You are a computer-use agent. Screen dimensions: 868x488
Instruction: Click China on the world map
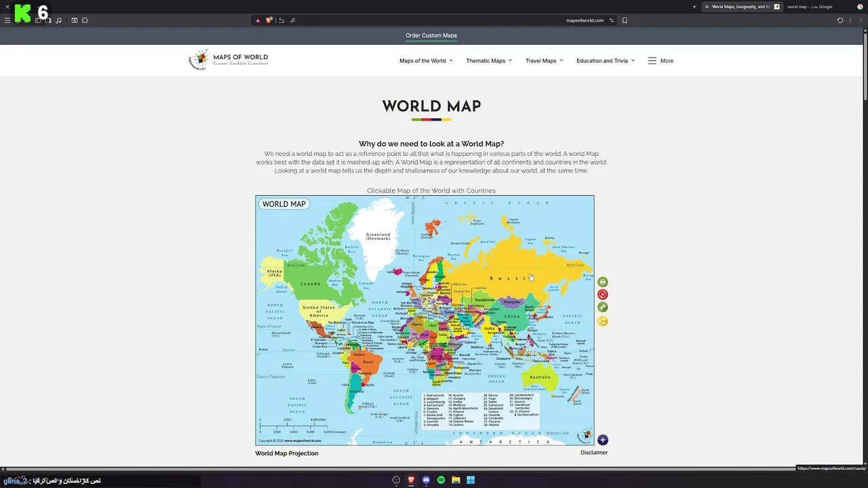(x=512, y=317)
